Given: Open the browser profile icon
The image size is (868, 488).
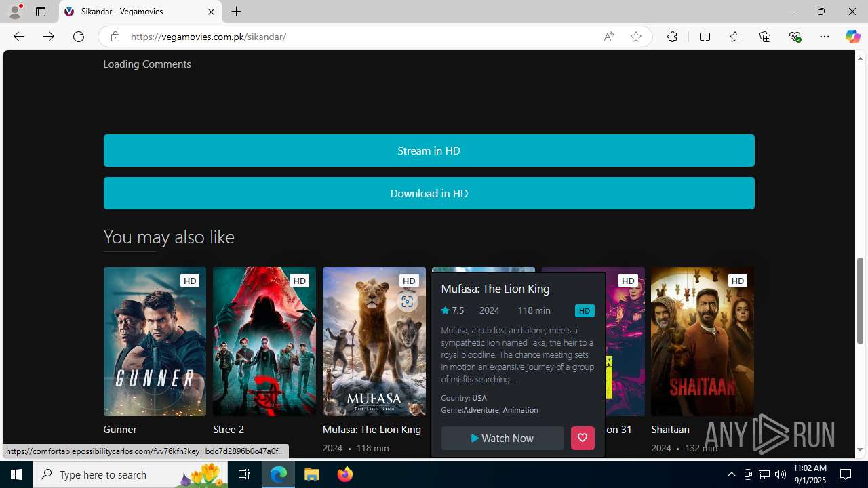Looking at the screenshot, I should [15, 12].
